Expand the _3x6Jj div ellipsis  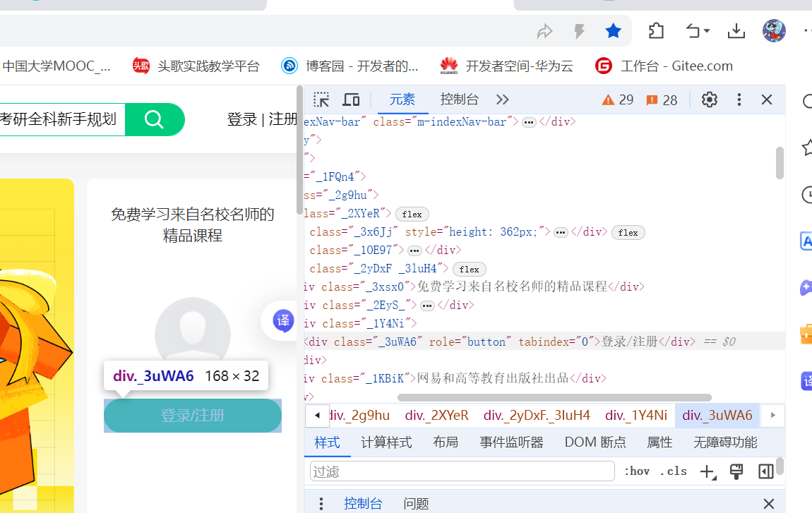(561, 232)
